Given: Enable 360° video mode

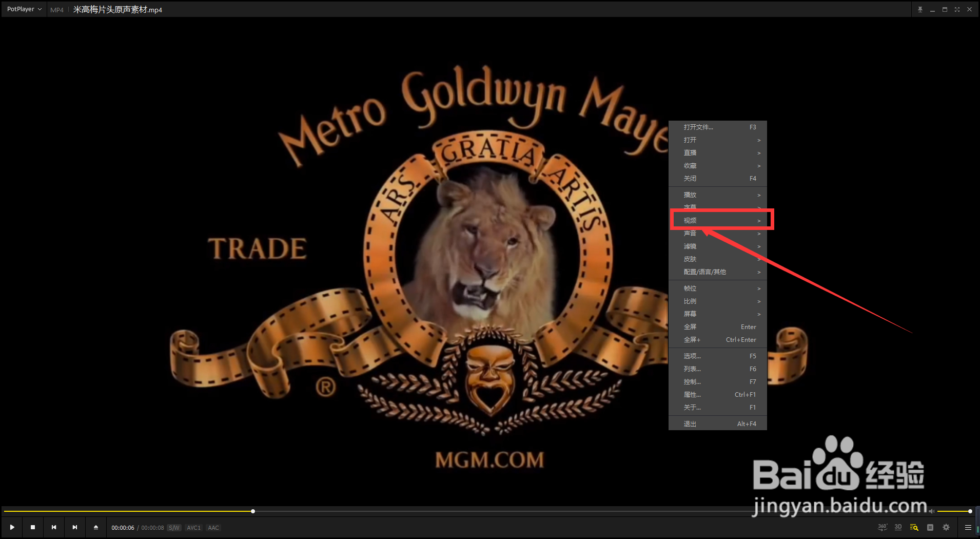Looking at the screenshot, I should tap(882, 527).
